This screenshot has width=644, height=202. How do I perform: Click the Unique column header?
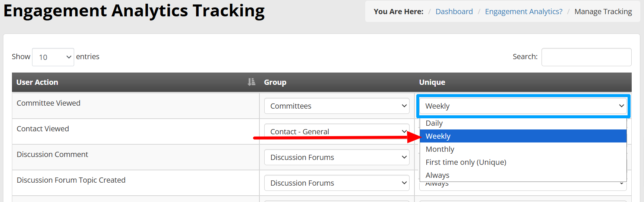432,82
